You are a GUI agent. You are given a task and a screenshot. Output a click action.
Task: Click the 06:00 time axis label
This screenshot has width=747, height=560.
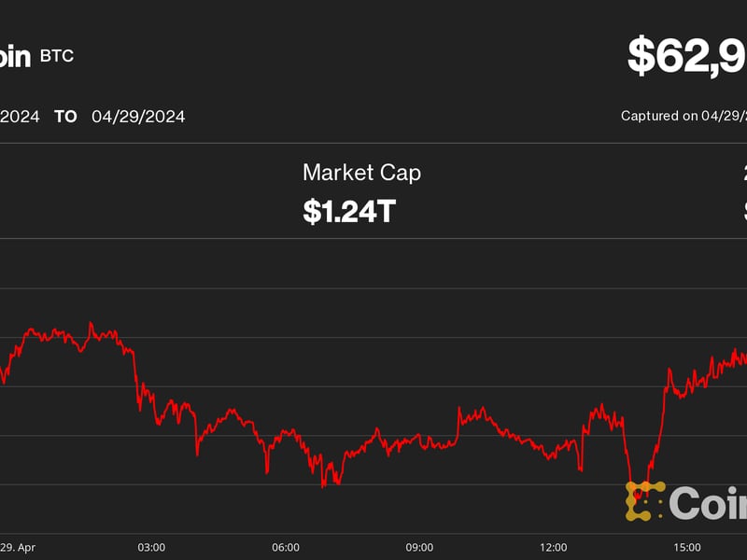tap(286, 547)
